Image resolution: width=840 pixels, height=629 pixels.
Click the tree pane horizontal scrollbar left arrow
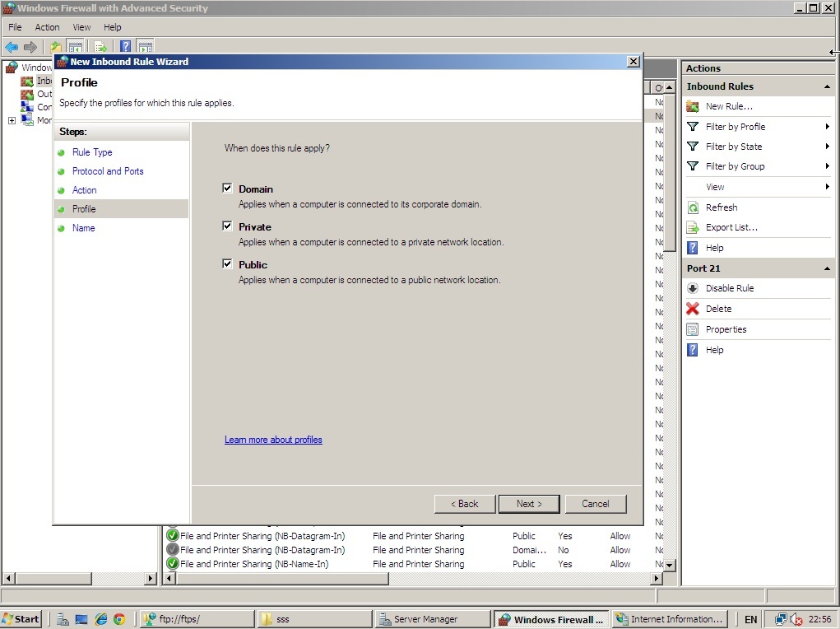pos(8,578)
